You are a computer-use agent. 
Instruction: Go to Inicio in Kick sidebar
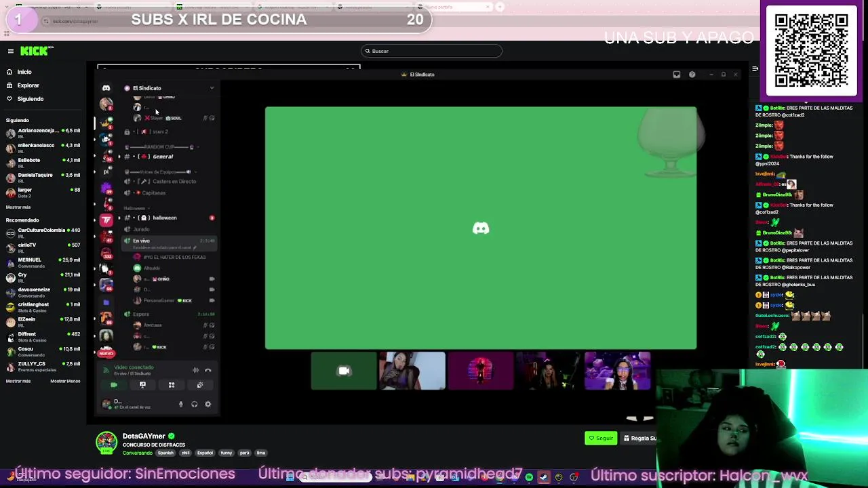(24, 72)
